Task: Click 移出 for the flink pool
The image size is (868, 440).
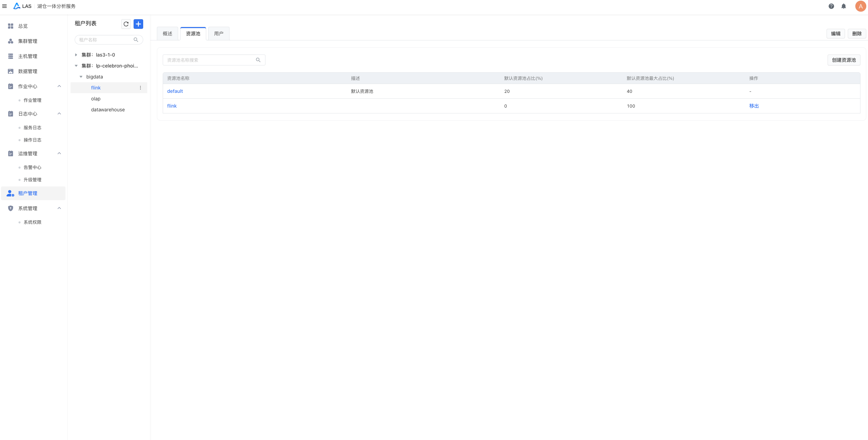Action: point(754,106)
